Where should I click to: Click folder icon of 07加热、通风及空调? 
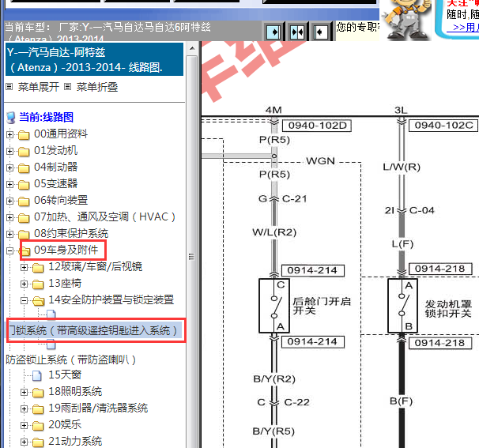pyautogui.click(x=24, y=217)
